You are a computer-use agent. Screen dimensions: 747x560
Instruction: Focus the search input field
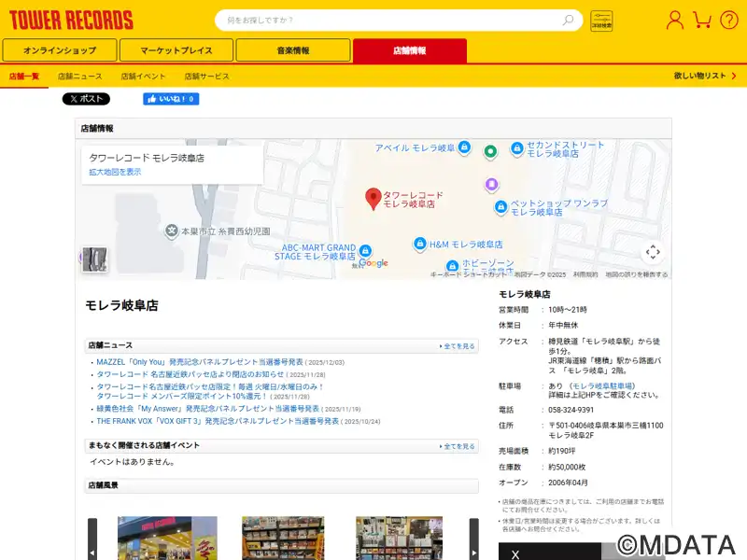(390, 21)
